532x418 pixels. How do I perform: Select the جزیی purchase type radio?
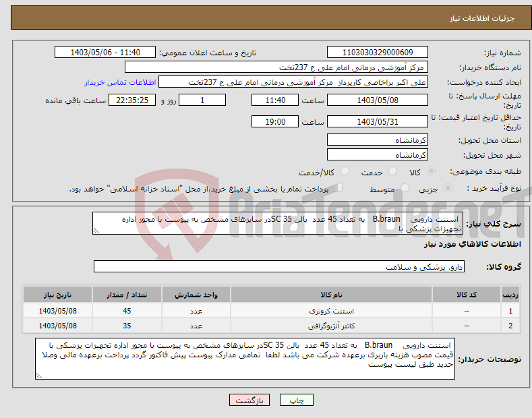coord(448,188)
